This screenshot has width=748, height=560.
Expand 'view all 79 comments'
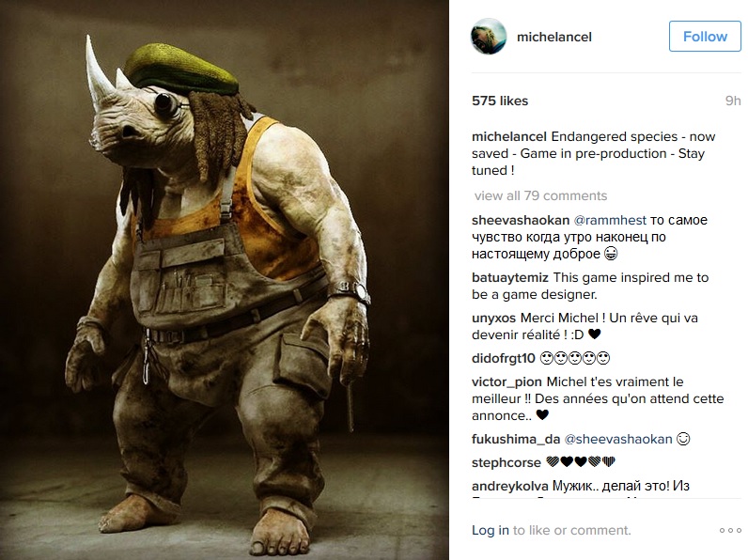[x=540, y=195]
